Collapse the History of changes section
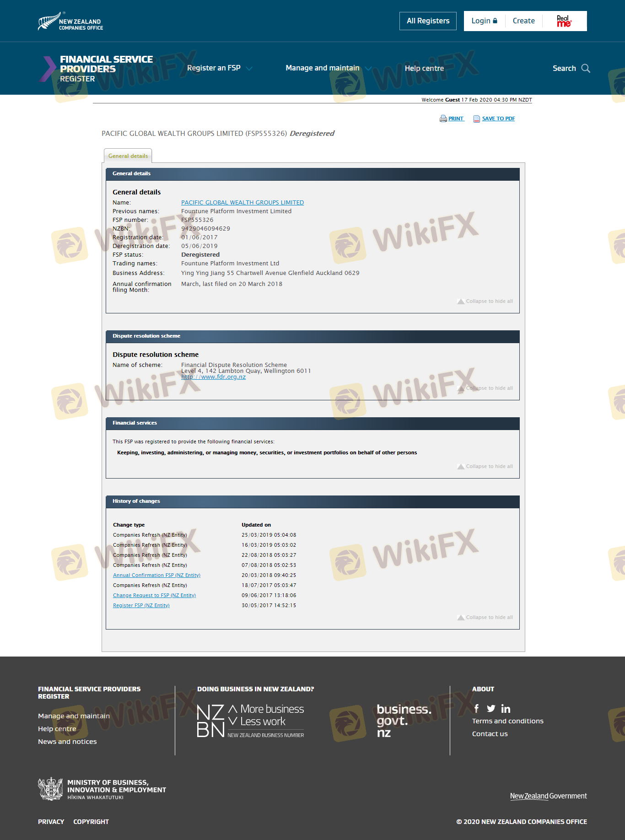 pyautogui.click(x=485, y=618)
